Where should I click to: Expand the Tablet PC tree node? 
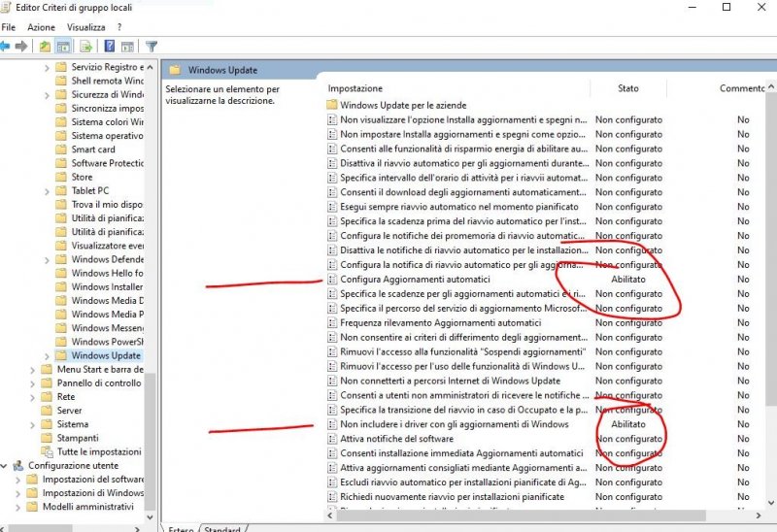click(x=47, y=191)
